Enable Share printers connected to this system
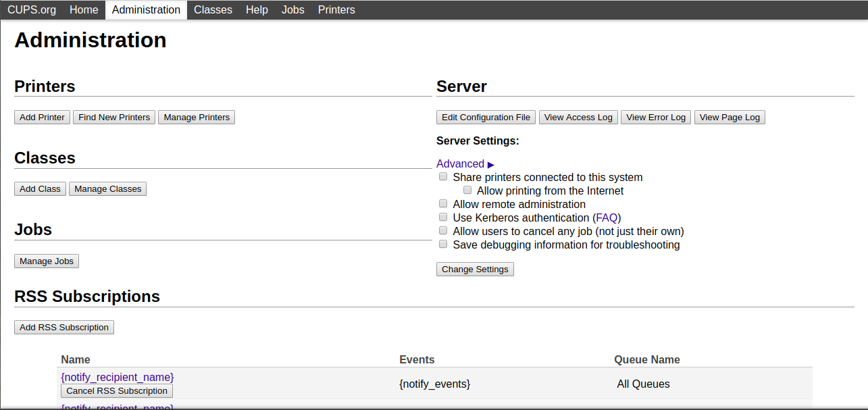The image size is (868, 410). 443,177
